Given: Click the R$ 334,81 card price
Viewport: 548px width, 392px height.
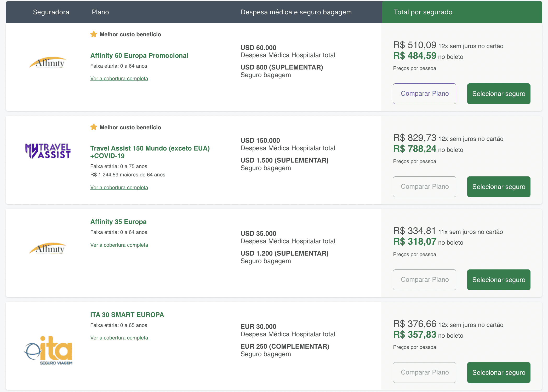Looking at the screenshot, I should click(415, 231).
